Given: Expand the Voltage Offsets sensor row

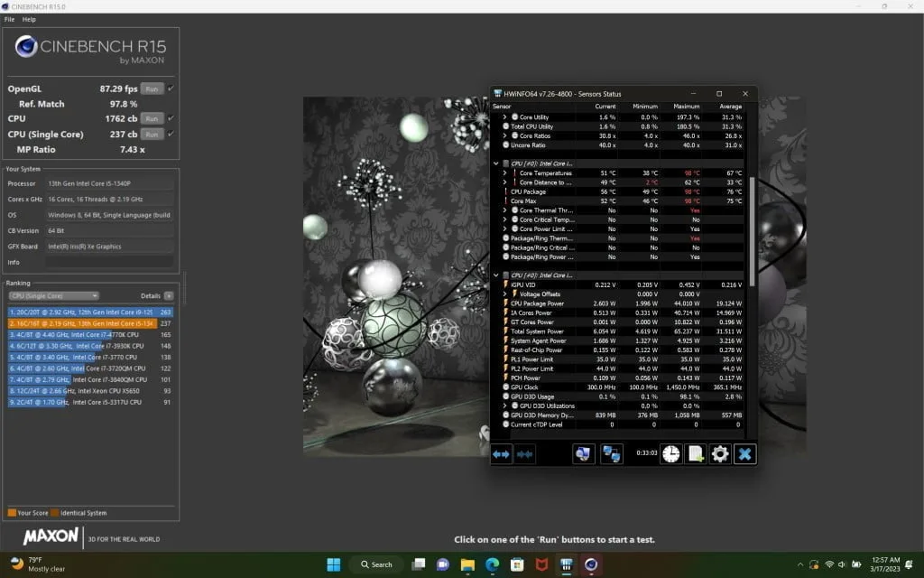Looking at the screenshot, I should [504, 294].
